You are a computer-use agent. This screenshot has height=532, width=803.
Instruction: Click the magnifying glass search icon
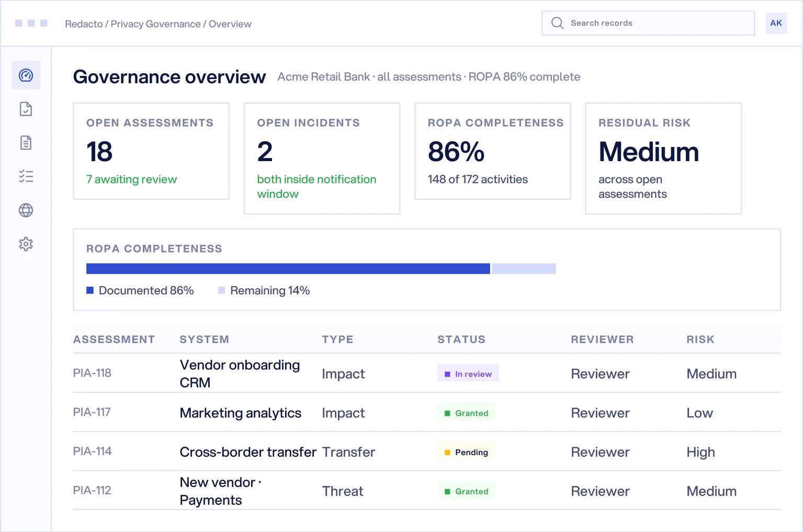[x=557, y=23]
